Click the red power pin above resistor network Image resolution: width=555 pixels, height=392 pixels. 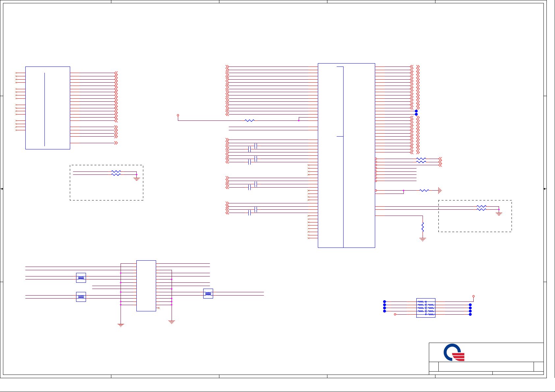474,296
